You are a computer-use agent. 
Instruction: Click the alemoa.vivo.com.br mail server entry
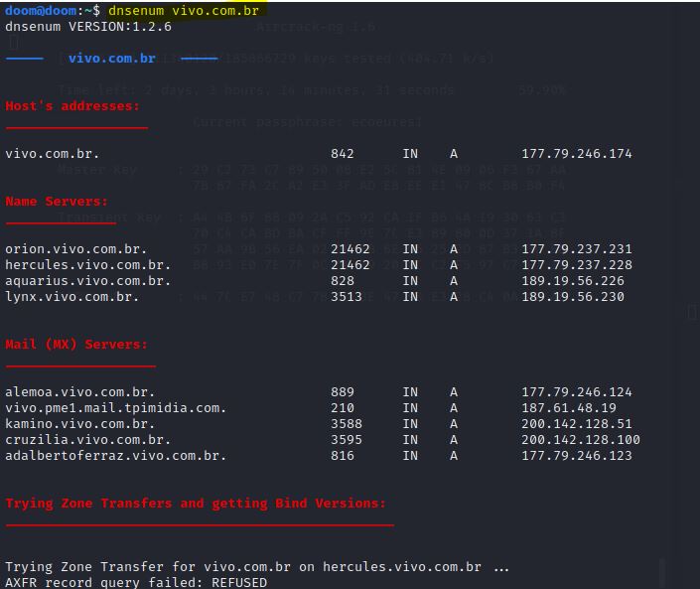click(x=79, y=392)
